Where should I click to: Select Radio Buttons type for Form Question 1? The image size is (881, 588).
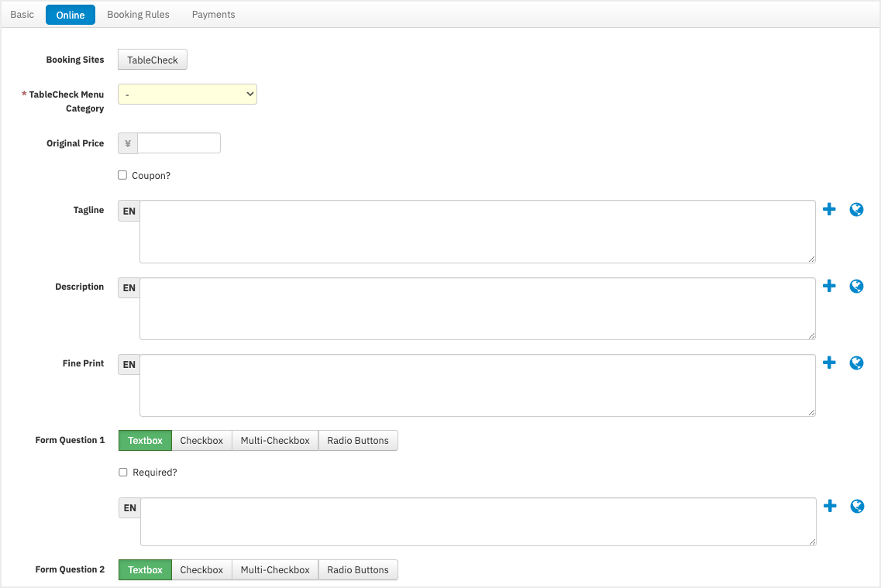358,441
